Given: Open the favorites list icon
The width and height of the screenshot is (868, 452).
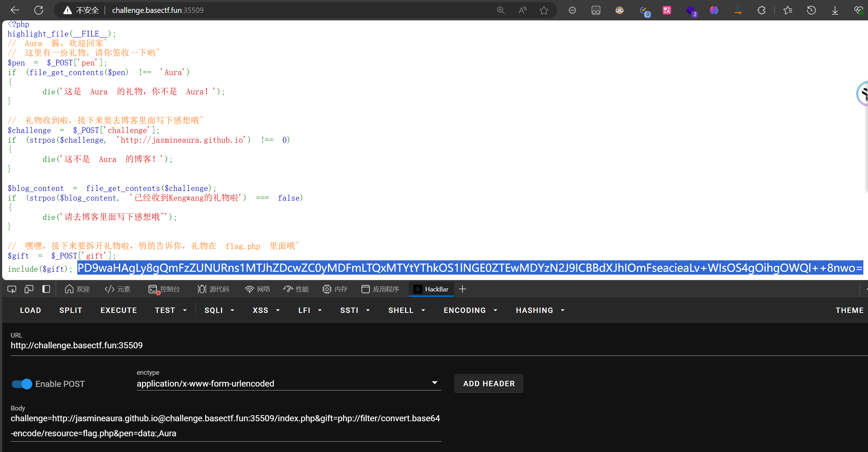Looking at the screenshot, I should 788,10.
